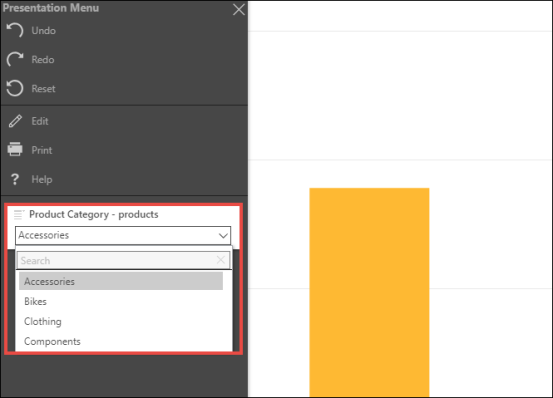Click the Print printer icon
The width and height of the screenshot is (553, 398).
(15, 149)
